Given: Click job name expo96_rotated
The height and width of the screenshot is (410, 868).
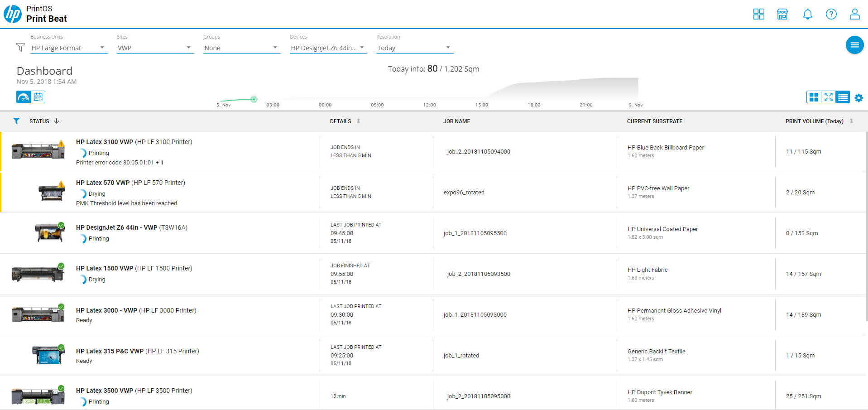Looking at the screenshot, I should click(464, 193).
